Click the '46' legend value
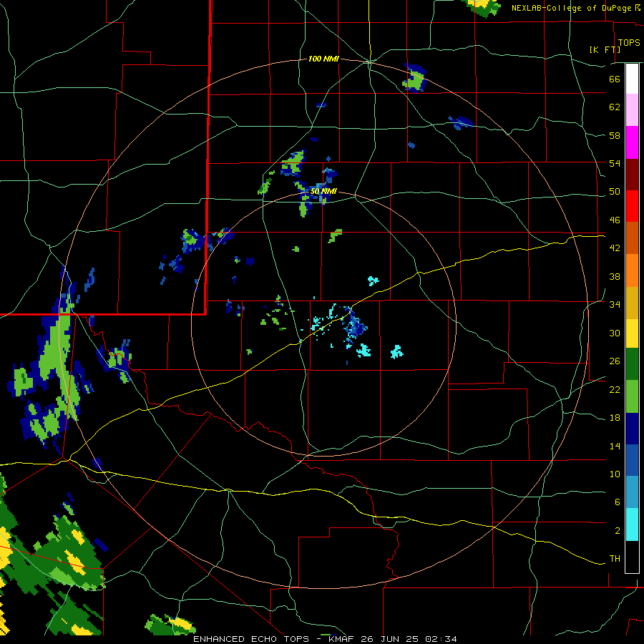The height and width of the screenshot is (644, 644). (615, 220)
